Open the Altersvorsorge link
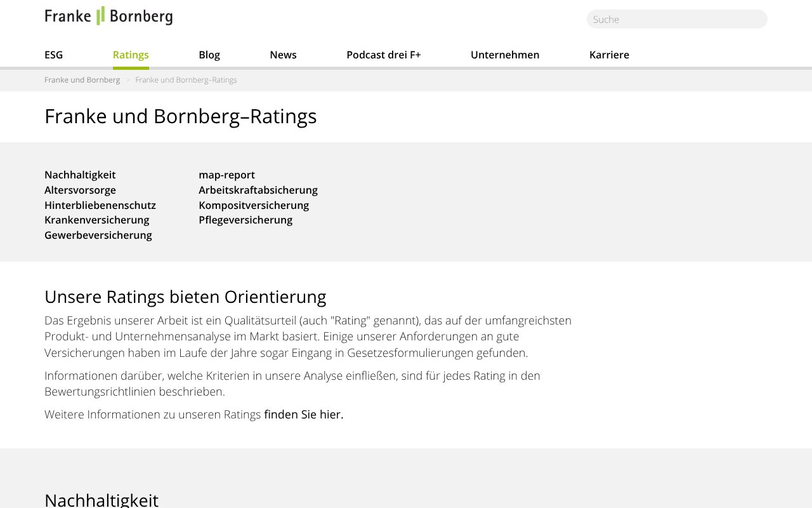 [80, 190]
